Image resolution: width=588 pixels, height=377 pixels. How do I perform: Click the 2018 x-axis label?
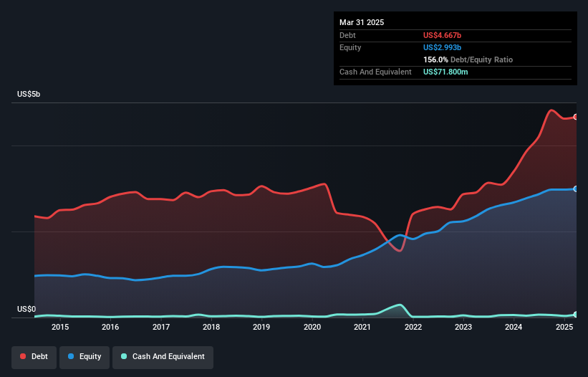[x=211, y=327]
